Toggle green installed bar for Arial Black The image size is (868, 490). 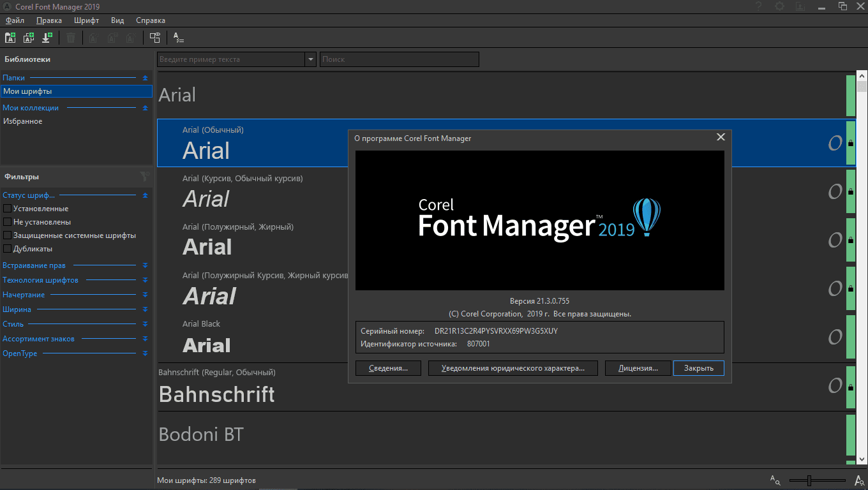(x=851, y=337)
